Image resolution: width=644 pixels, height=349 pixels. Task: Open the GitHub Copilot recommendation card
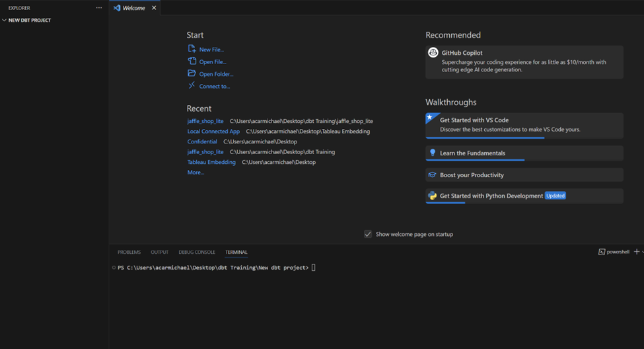tap(524, 62)
